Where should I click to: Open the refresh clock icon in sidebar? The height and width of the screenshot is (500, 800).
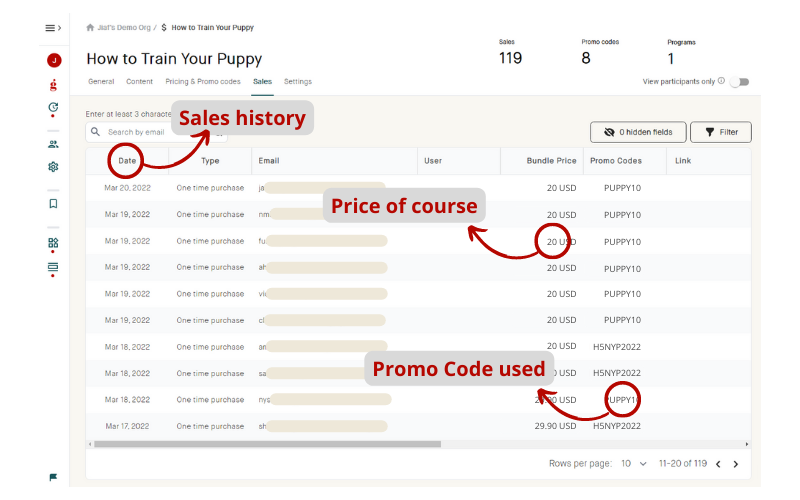[53, 107]
